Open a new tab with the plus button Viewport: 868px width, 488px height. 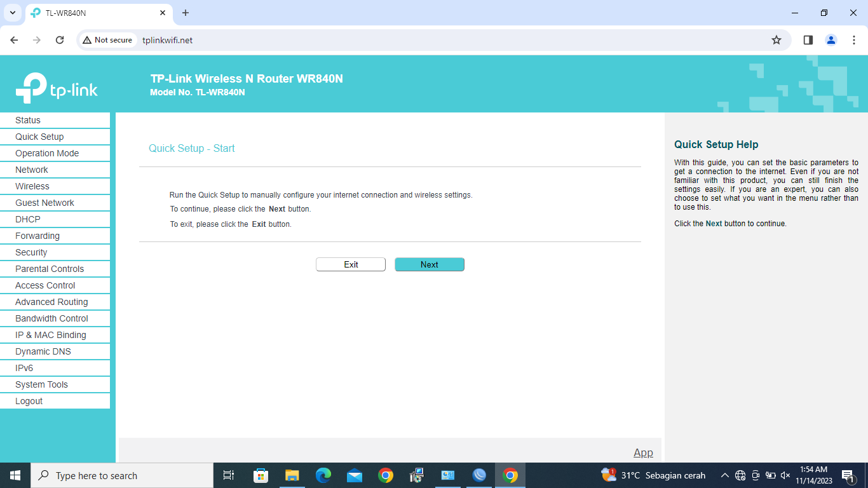point(186,13)
